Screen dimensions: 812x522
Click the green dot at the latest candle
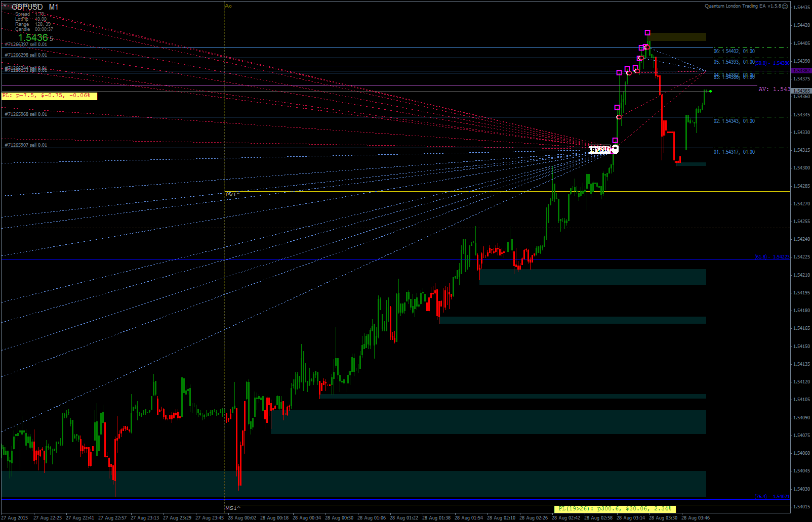711,91
